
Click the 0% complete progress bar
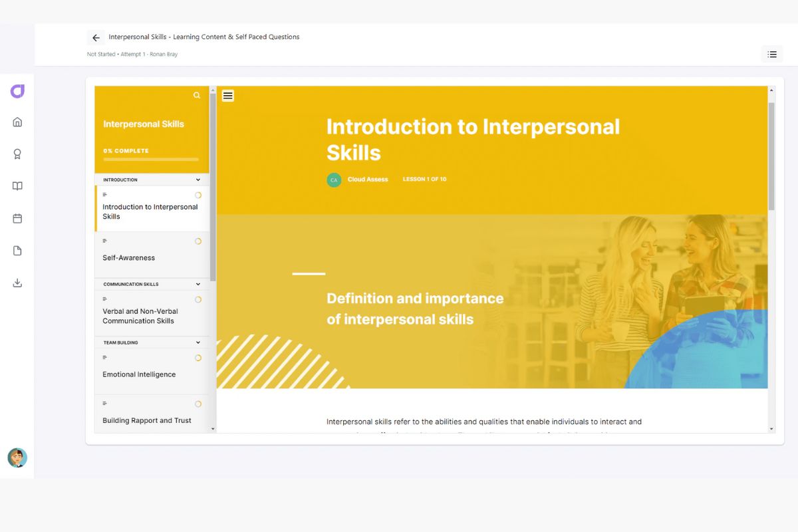click(x=151, y=160)
